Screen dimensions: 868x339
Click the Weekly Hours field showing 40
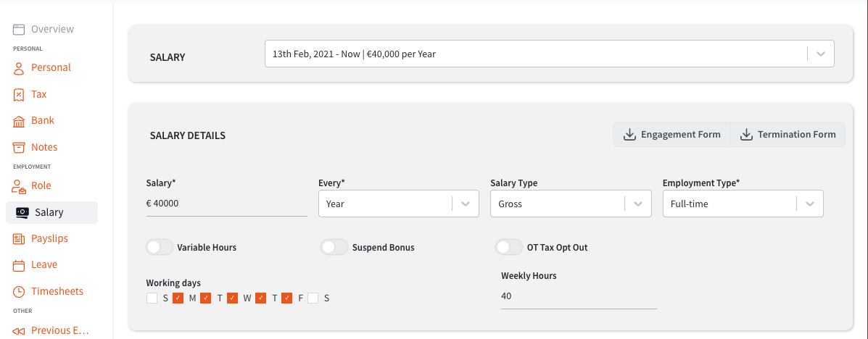(x=579, y=296)
